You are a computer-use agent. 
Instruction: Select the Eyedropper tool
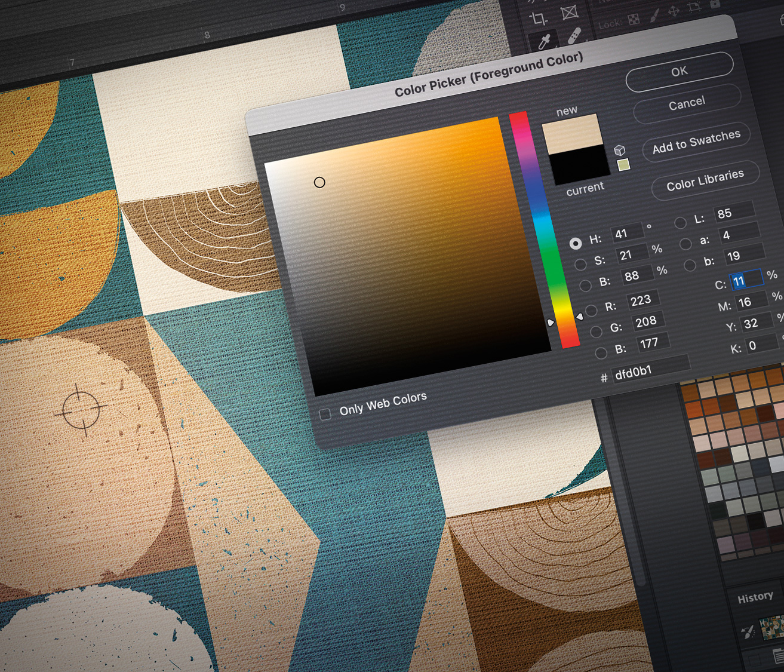(545, 41)
